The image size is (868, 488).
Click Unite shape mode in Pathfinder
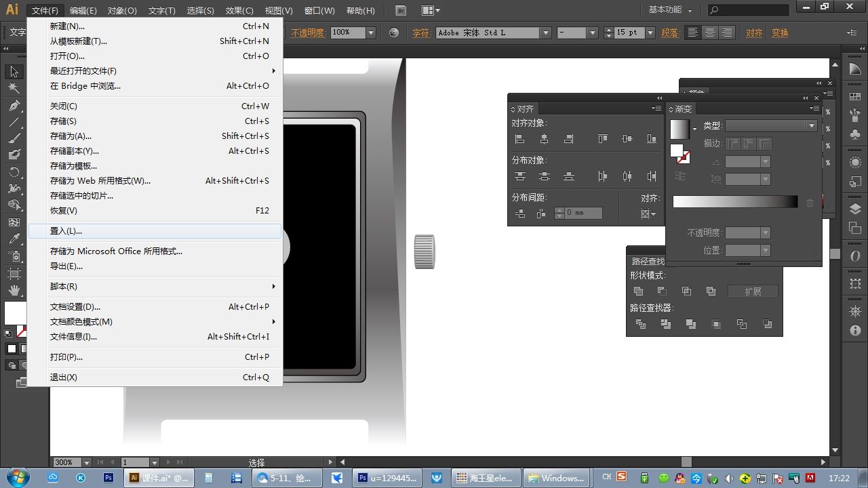tap(638, 291)
